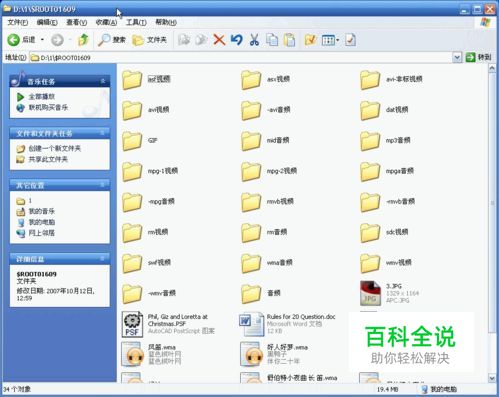Open the 查看(V) menu
This screenshot has width=499, height=397.
point(77,22)
